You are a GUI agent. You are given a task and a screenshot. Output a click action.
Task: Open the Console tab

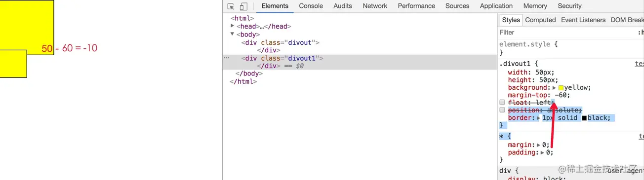coord(311,6)
